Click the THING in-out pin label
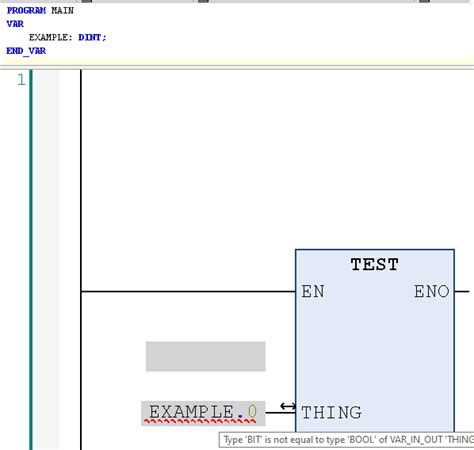 pos(331,413)
